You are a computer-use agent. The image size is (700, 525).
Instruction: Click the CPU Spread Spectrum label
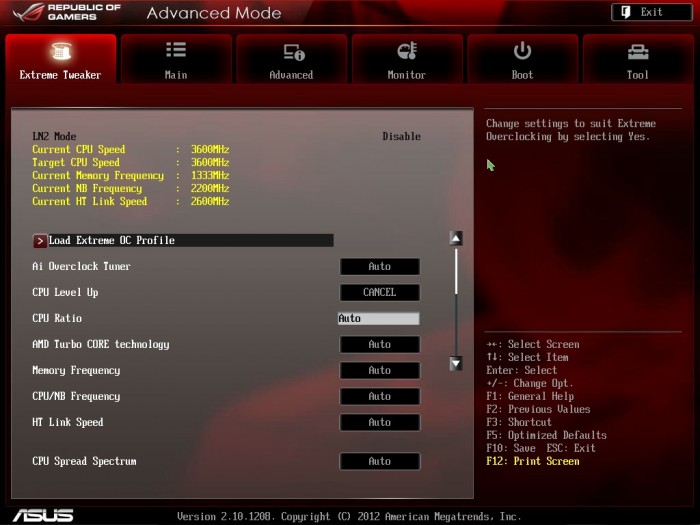coord(84,462)
